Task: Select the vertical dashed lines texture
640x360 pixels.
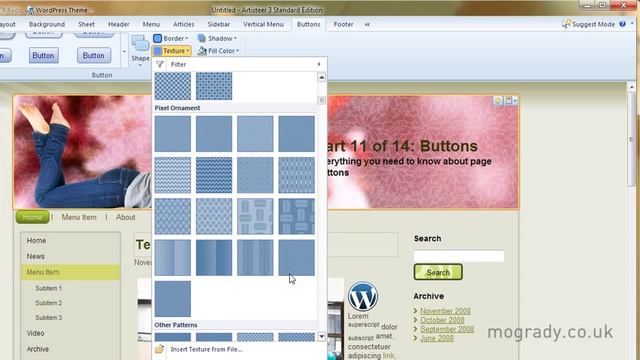Action: (x=296, y=175)
